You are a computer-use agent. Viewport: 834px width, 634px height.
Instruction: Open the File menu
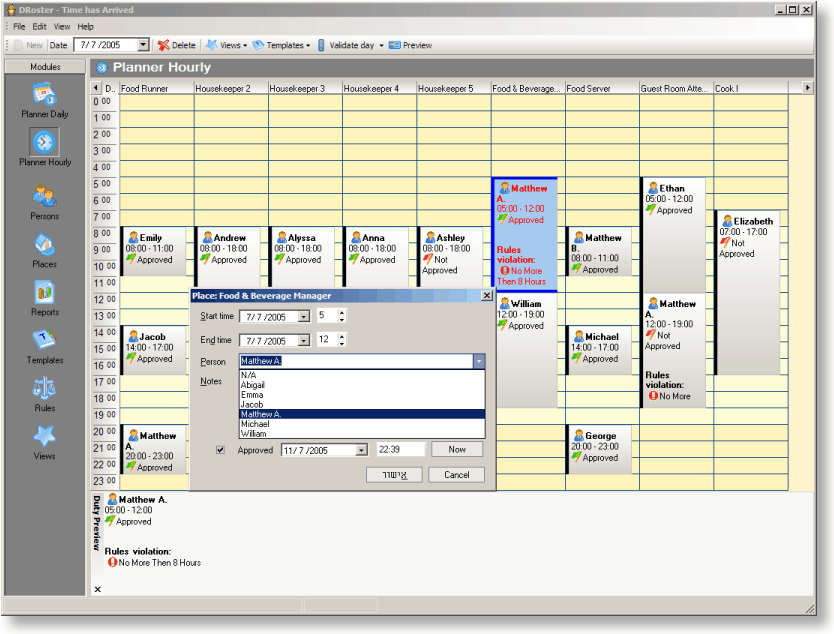[19, 26]
